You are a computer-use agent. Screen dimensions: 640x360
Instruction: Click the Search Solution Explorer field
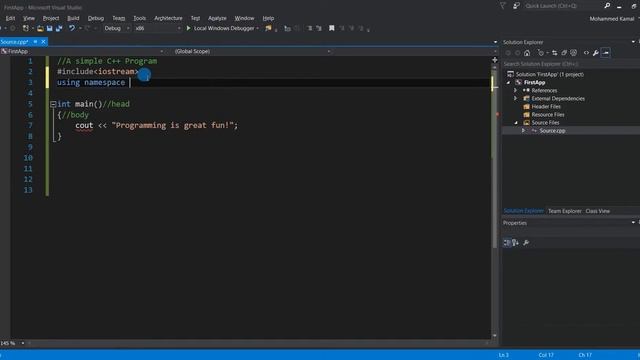[571, 64]
